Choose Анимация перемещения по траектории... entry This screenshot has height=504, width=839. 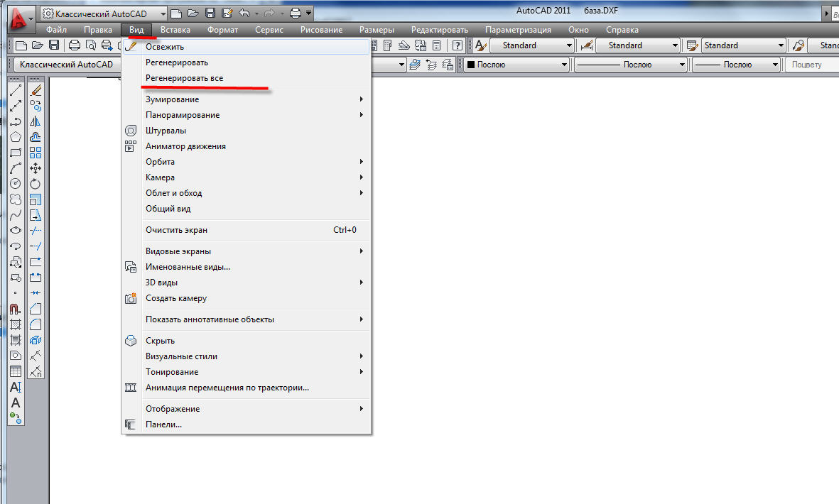tap(246, 388)
